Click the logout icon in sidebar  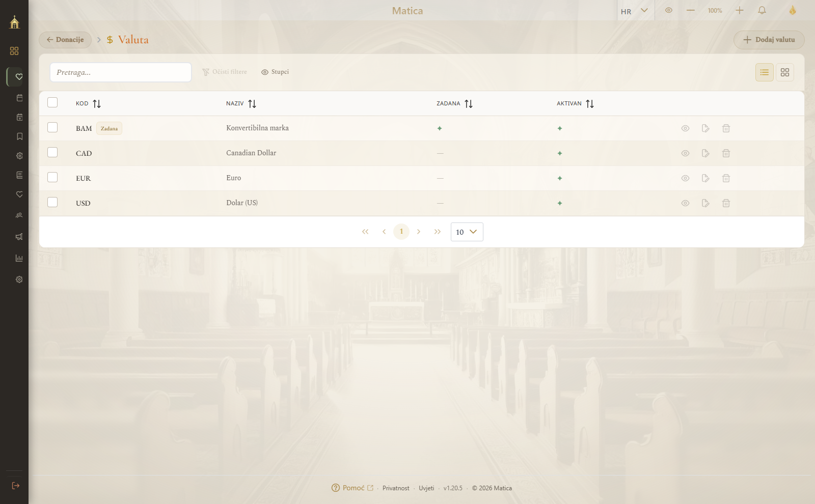[16, 486]
